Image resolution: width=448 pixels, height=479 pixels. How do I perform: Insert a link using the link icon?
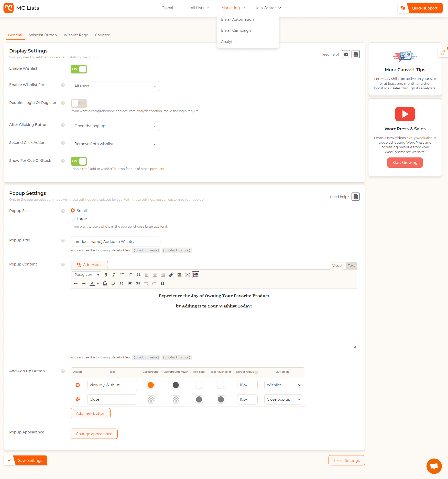pos(171,275)
